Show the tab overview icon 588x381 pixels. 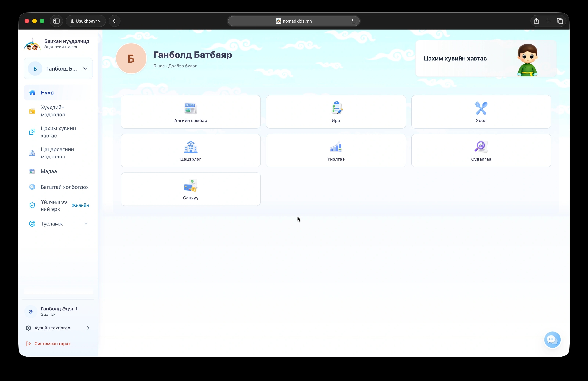(x=560, y=21)
